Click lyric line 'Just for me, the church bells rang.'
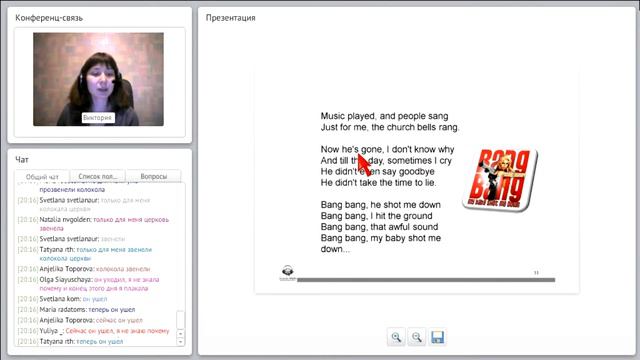Viewport: 640px width, 360px height. 390,127
